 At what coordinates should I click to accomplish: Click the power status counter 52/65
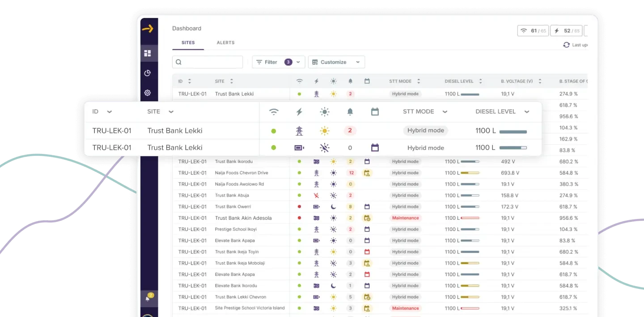[x=566, y=31]
